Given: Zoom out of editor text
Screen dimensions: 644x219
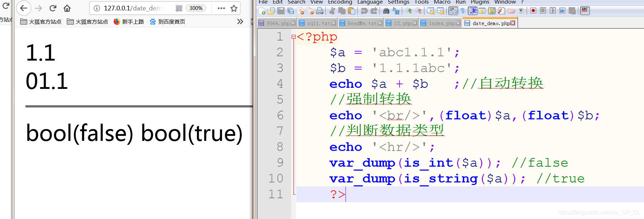Looking at the screenshot, I should pyautogui.click(x=418, y=11).
